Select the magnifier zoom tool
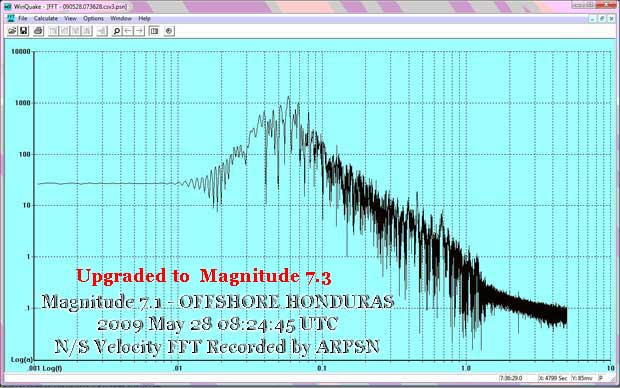The image size is (620, 388). click(x=117, y=31)
